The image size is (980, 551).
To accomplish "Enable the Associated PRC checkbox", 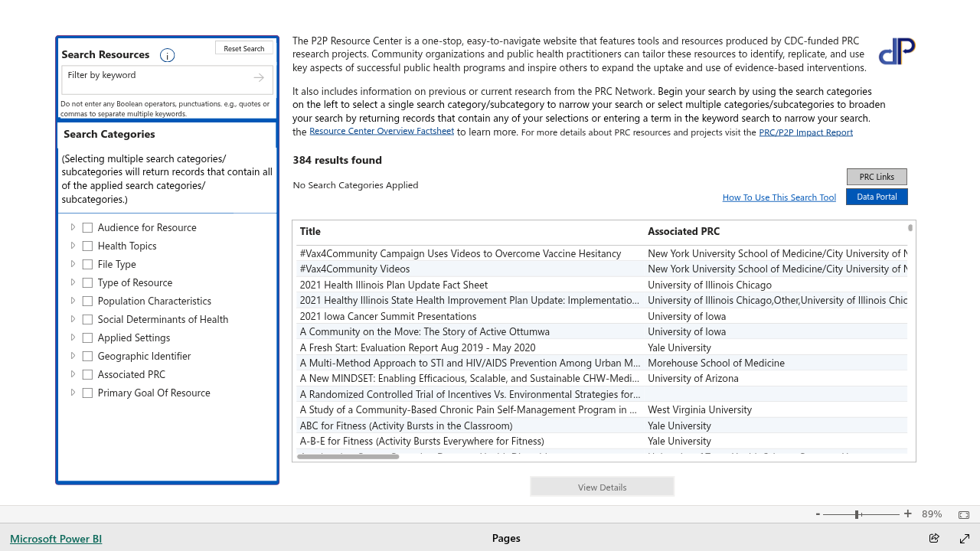I will (x=87, y=374).
